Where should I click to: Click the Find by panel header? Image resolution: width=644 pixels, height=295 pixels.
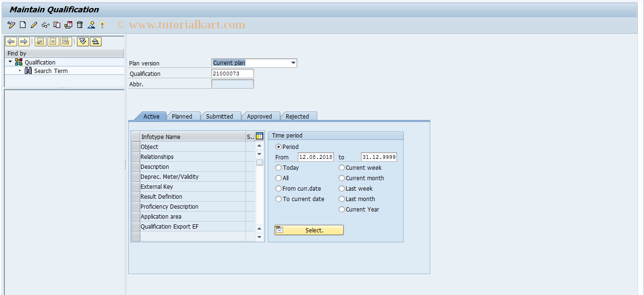(64, 54)
